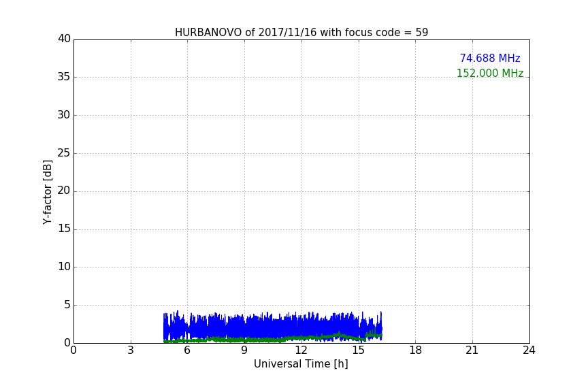The width and height of the screenshot is (588, 392).
Task: Click the plot title 'HURBANOVO of 2017/11/16'
Action: tap(246, 33)
